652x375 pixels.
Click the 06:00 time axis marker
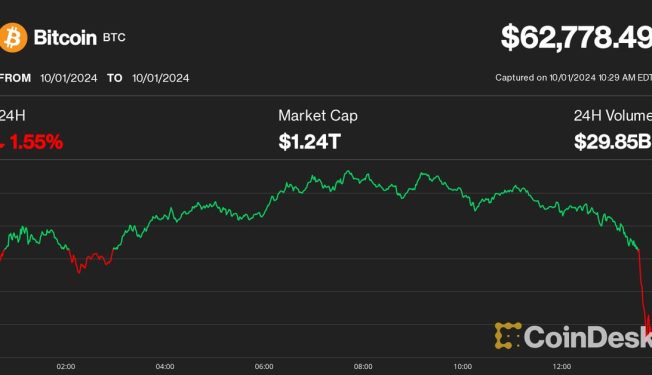point(264,367)
